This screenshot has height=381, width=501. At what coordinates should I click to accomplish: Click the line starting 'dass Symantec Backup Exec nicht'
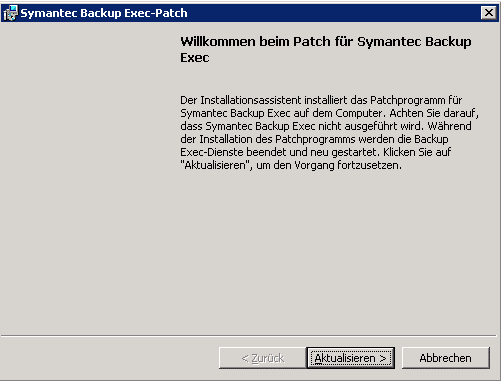(326, 126)
